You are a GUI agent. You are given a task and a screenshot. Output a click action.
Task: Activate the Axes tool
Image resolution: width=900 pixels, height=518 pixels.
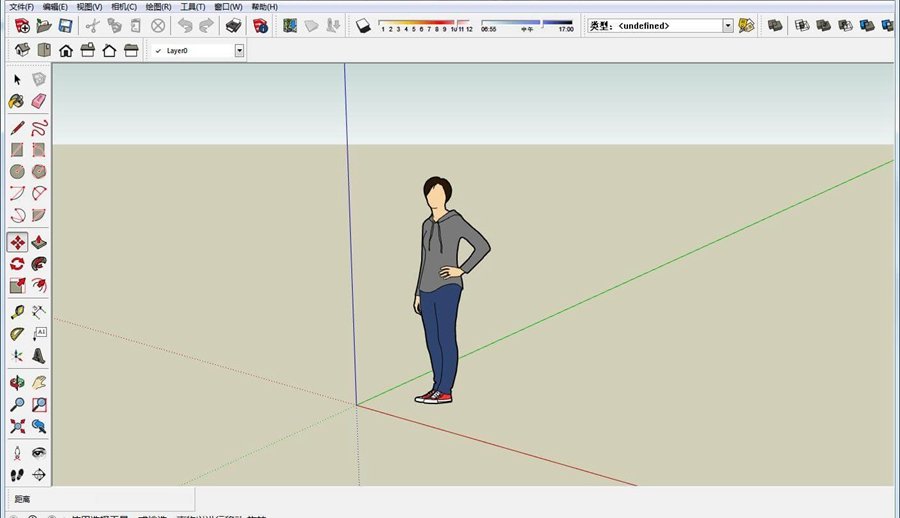[17, 355]
